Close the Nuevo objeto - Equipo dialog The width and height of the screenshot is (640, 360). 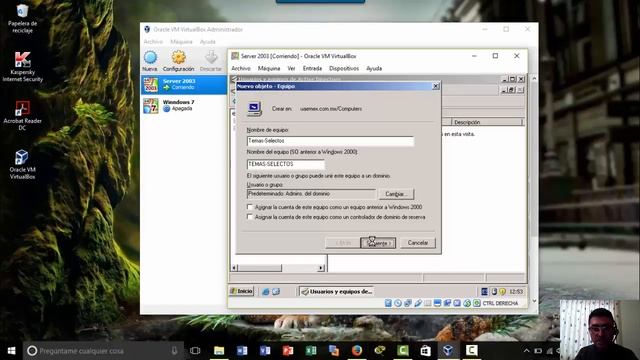pyautogui.click(x=436, y=86)
